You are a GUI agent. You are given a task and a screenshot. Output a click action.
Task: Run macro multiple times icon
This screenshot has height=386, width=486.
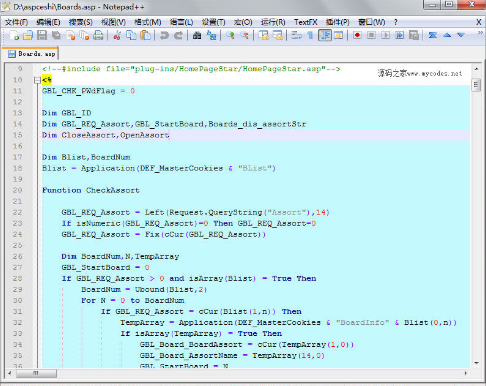point(399,35)
